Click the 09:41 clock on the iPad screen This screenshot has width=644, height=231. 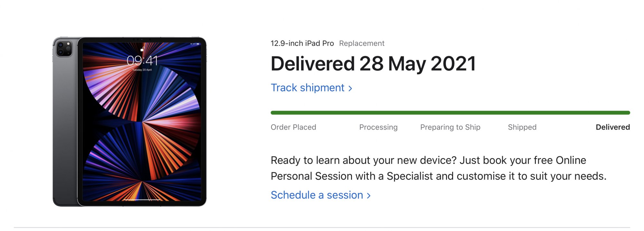pyautogui.click(x=142, y=61)
